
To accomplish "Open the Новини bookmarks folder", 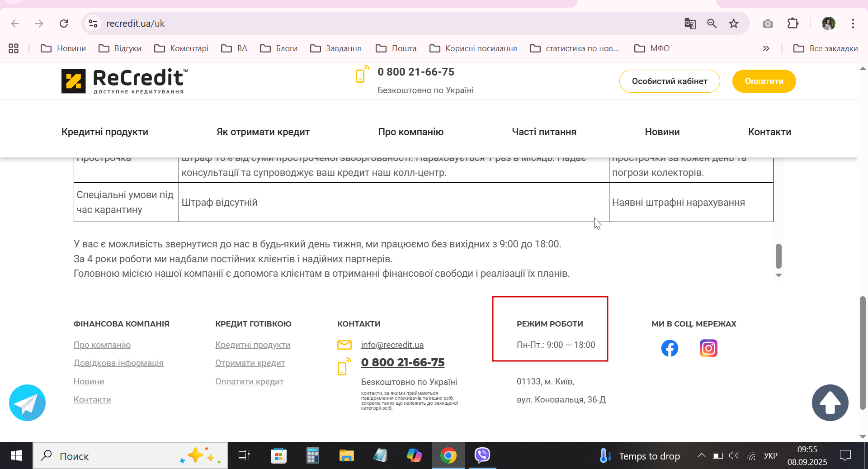I will click(x=63, y=48).
